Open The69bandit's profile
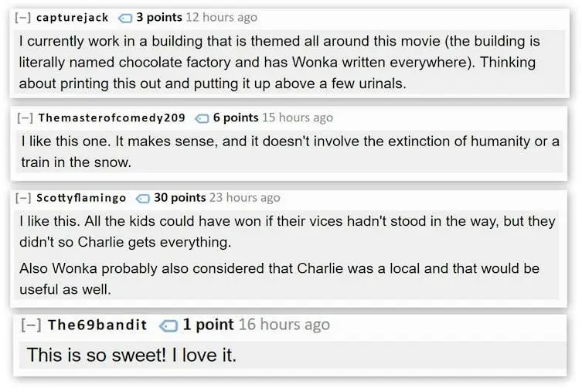 97,325
